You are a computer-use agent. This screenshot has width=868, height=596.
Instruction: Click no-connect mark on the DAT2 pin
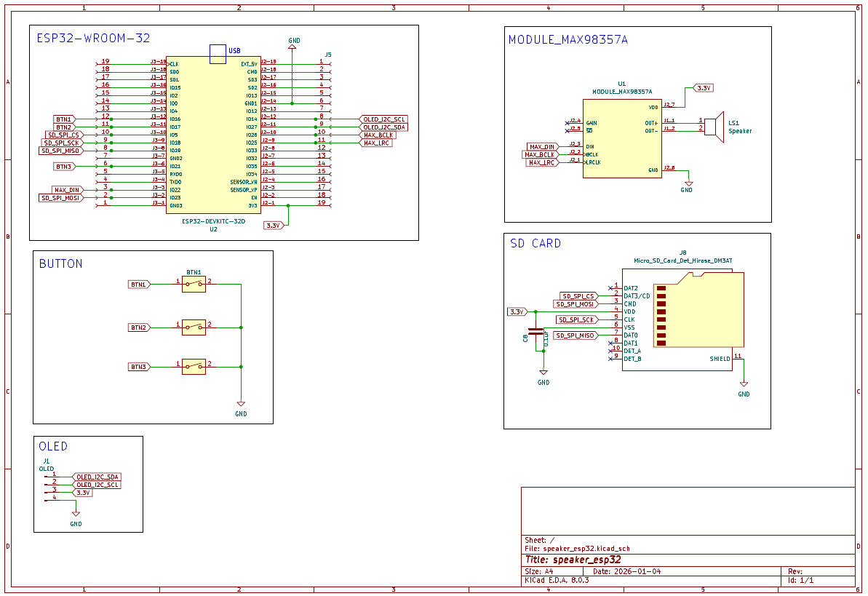pos(610,288)
